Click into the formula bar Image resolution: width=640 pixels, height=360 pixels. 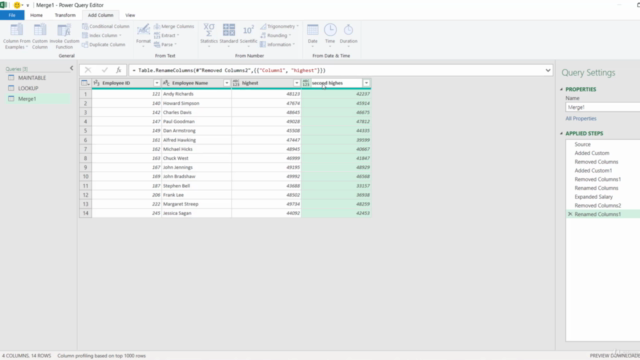[337, 70]
